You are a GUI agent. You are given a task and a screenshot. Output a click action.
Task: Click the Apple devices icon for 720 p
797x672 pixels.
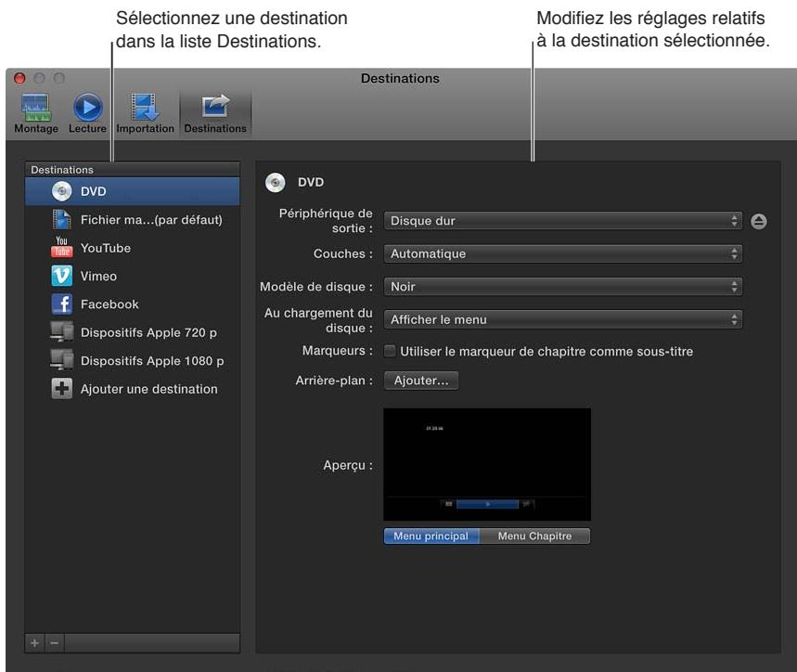coord(62,332)
